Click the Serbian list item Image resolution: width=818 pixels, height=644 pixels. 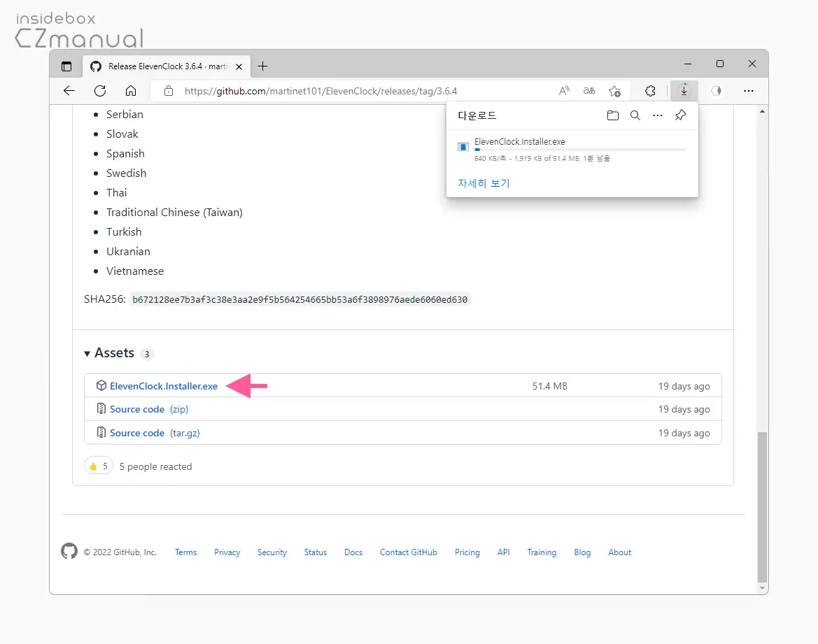point(125,114)
